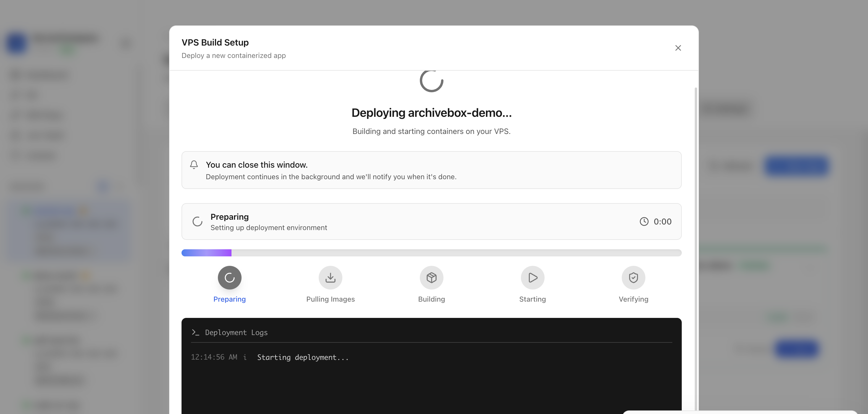
Task: Close the VPS Build Setup dialog
Action: (x=678, y=48)
